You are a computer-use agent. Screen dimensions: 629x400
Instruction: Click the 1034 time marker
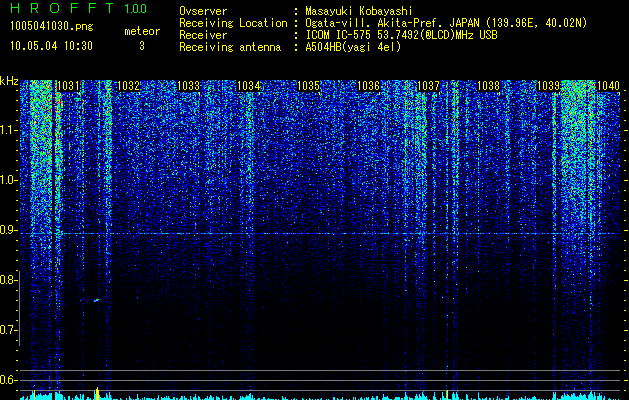pos(249,86)
